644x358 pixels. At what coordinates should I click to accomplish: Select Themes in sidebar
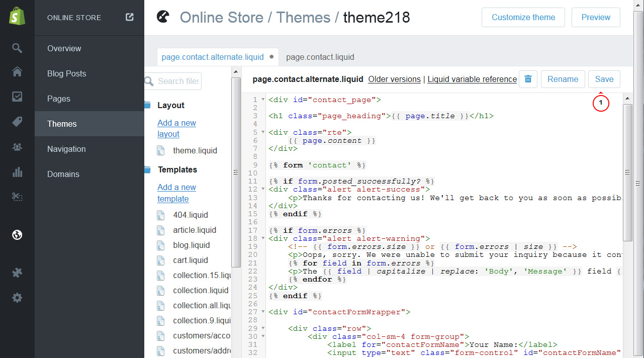pos(89,124)
